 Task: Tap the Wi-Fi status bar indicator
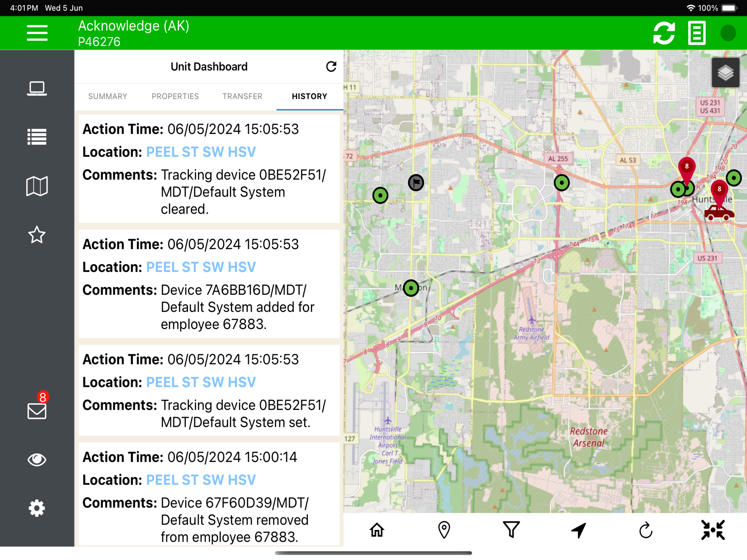coord(691,8)
